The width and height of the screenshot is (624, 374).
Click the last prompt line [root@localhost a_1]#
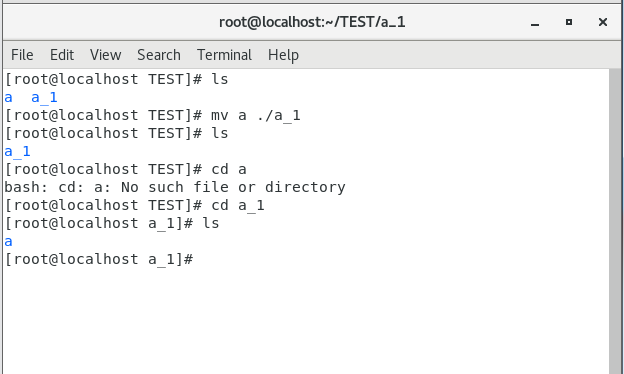[99, 259]
